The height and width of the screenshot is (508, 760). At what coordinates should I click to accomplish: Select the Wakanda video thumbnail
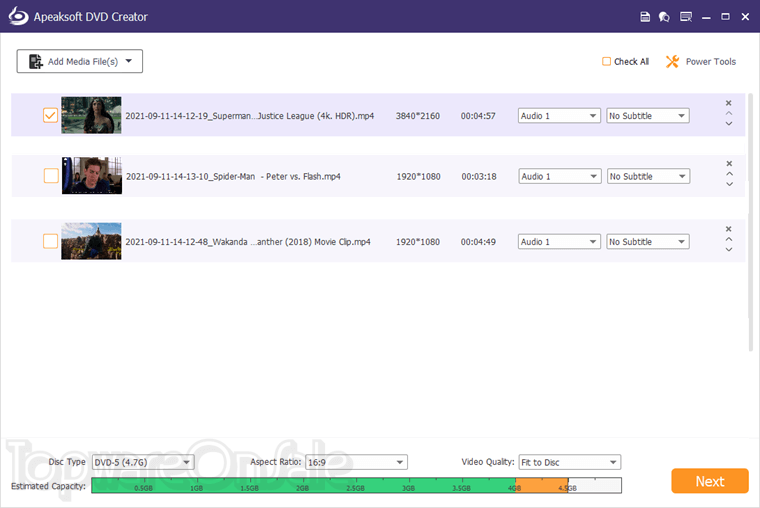point(91,241)
